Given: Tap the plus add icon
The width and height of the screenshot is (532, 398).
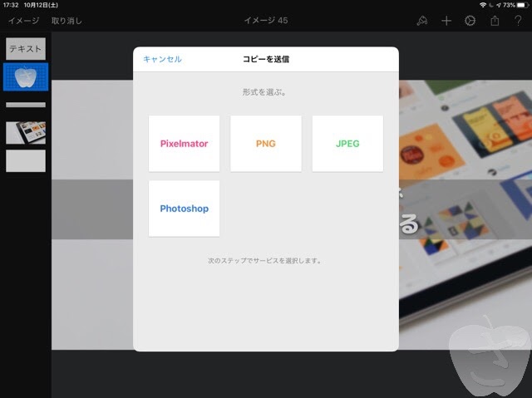Looking at the screenshot, I should tap(446, 21).
